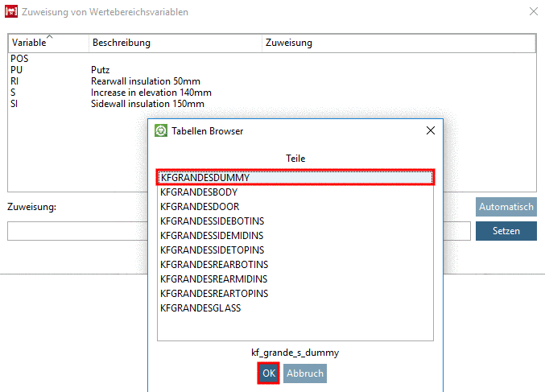Select the PU variable row
Image resolution: width=545 pixels, height=392 pixels.
pos(272,70)
